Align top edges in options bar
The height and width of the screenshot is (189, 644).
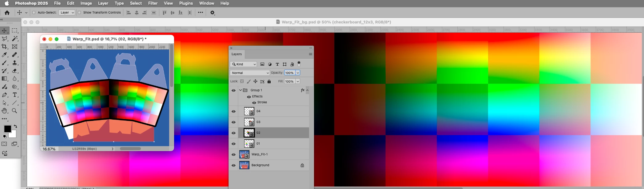(165, 13)
